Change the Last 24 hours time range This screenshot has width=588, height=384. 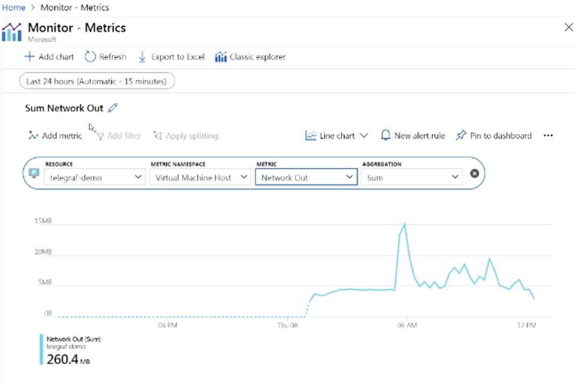(97, 81)
